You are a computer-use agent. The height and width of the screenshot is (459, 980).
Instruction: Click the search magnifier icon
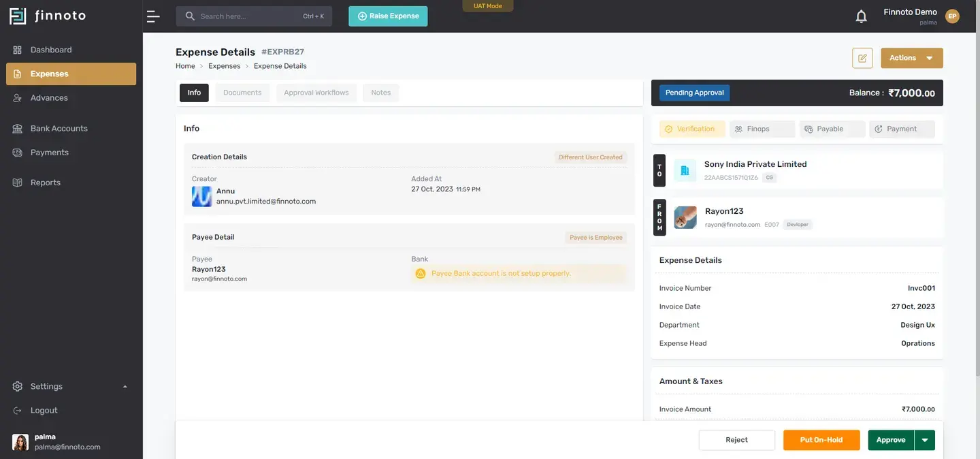[x=190, y=16]
